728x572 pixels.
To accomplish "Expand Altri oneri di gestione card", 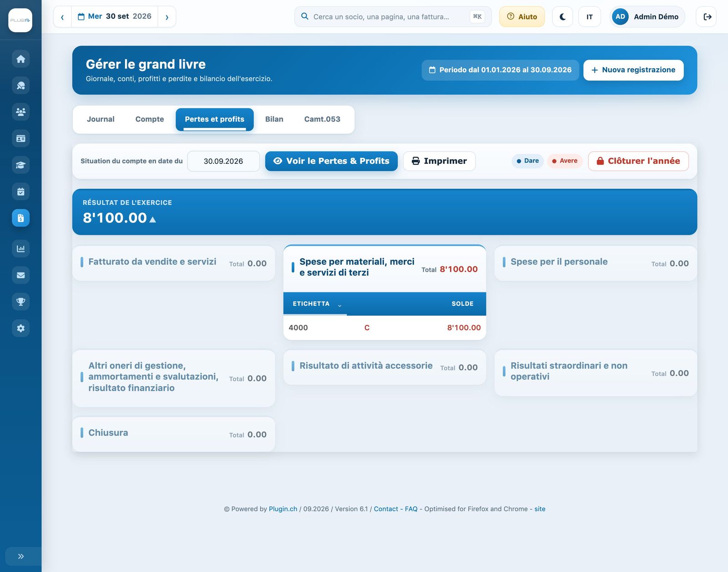I will tap(174, 378).
